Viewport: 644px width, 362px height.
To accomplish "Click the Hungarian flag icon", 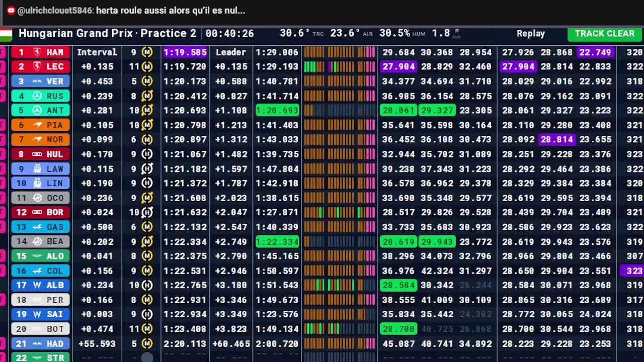I will coord(6,35).
